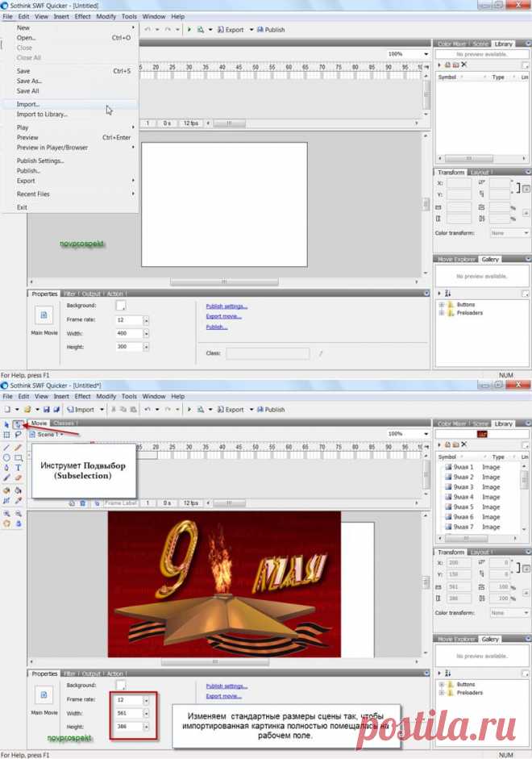Click horizontal stage scrollbar in upper window
This screenshot has height=759, width=532.
pos(223,281)
